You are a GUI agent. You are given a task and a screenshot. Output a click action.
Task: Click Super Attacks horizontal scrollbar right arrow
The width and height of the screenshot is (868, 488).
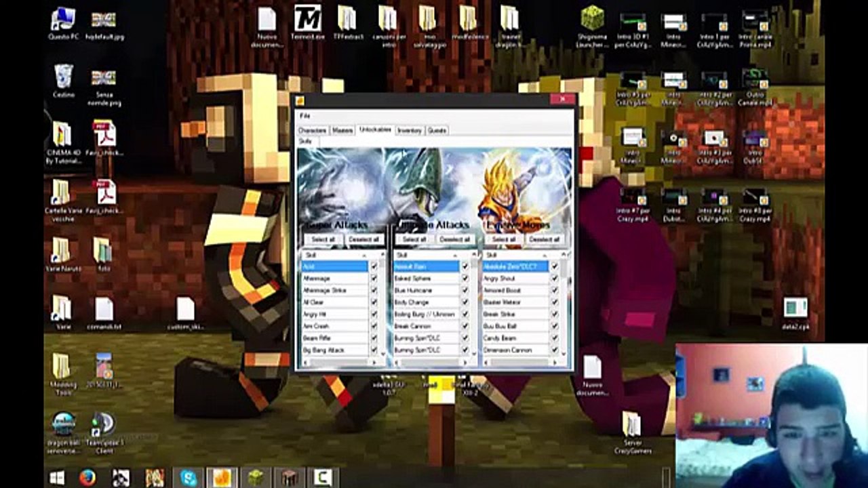374,363
